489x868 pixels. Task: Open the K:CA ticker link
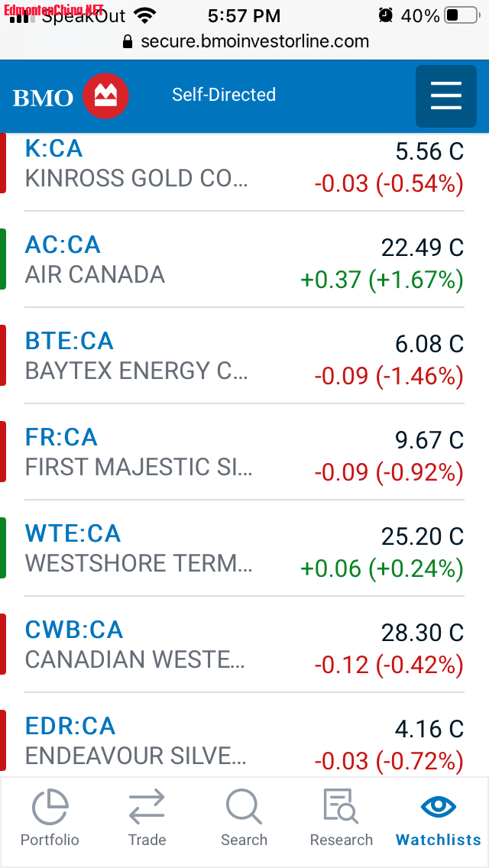[53, 149]
